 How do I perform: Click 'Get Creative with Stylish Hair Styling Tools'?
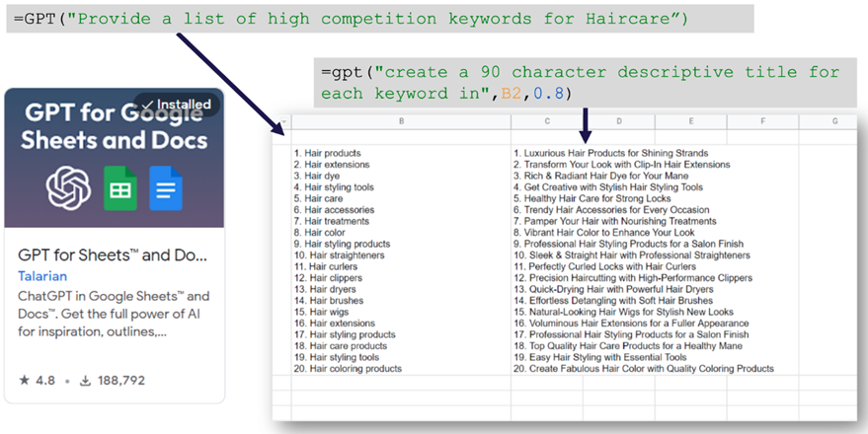(613, 187)
